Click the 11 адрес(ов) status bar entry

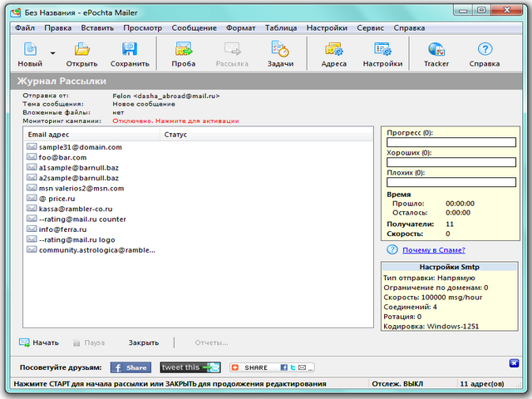point(482,384)
